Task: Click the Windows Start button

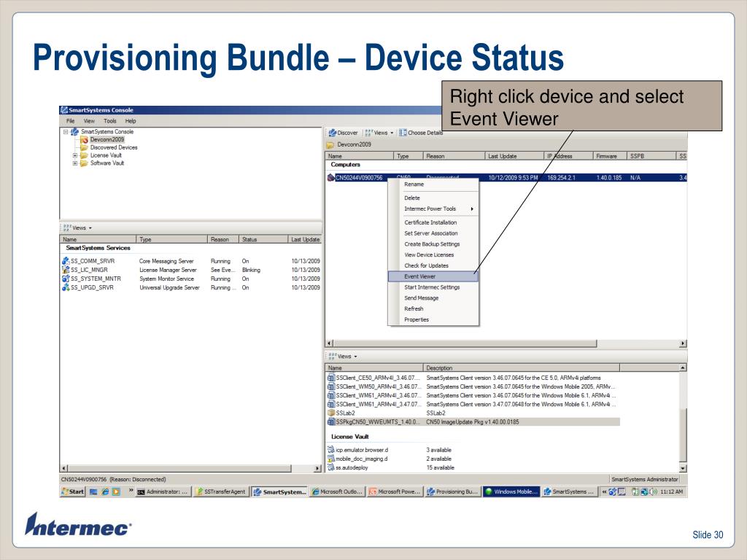Action: click(72, 492)
